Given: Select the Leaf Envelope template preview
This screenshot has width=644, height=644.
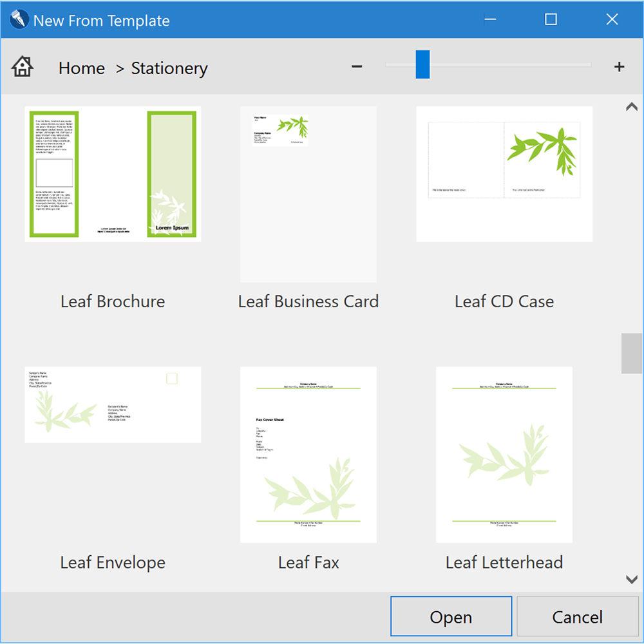Looking at the screenshot, I should tap(113, 404).
